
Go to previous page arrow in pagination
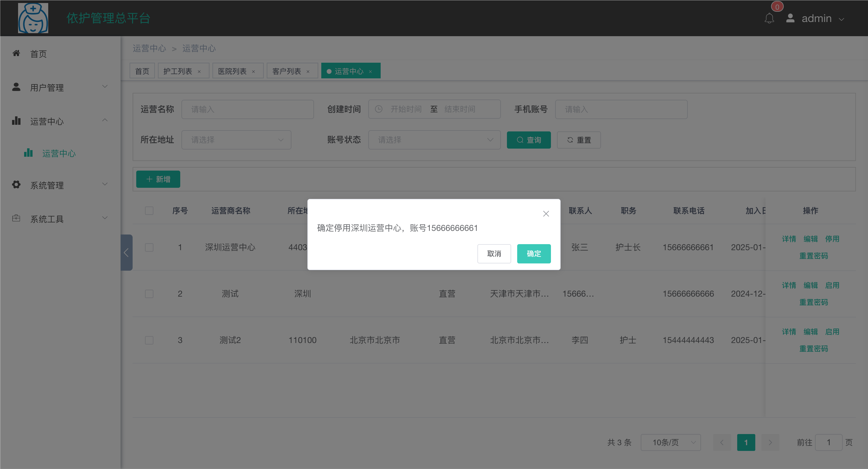click(x=722, y=442)
